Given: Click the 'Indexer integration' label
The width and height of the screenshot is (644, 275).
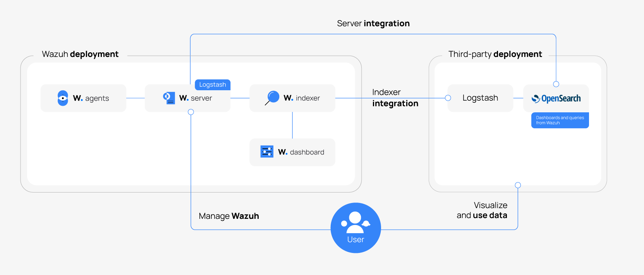Looking at the screenshot, I should [x=395, y=98].
